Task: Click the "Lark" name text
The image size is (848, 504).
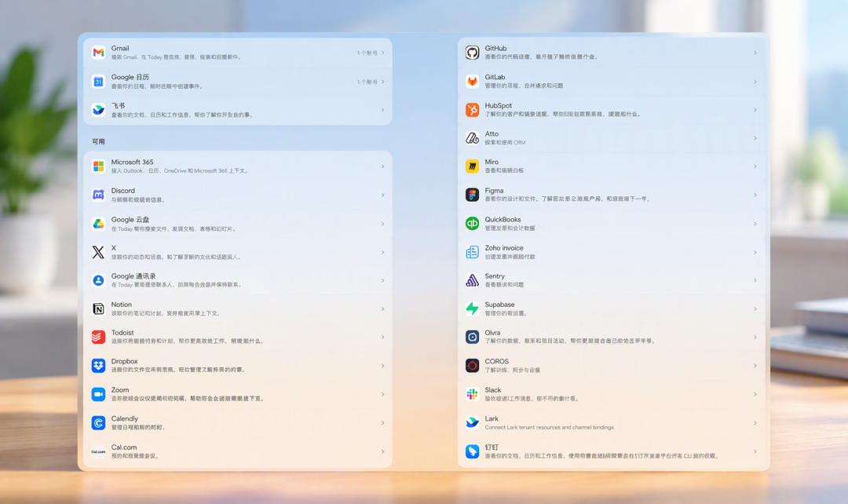Action: point(492,418)
